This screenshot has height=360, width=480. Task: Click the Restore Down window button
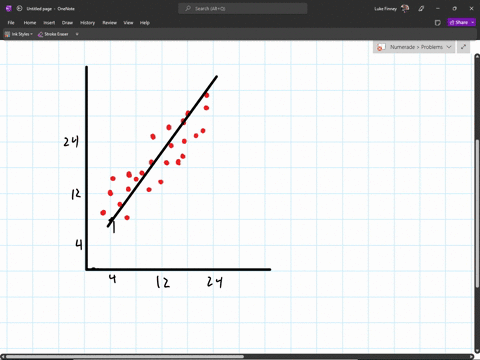click(454, 9)
